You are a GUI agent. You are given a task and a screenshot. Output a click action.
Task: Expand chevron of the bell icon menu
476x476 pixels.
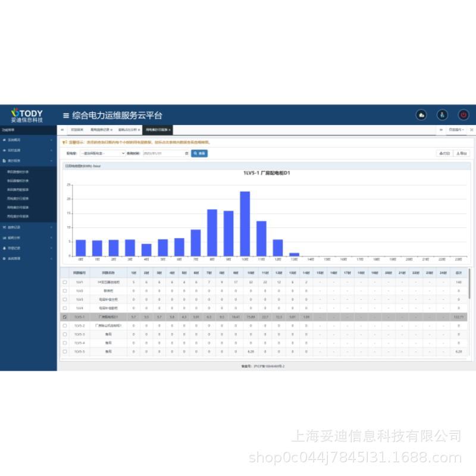click(x=51, y=248)
